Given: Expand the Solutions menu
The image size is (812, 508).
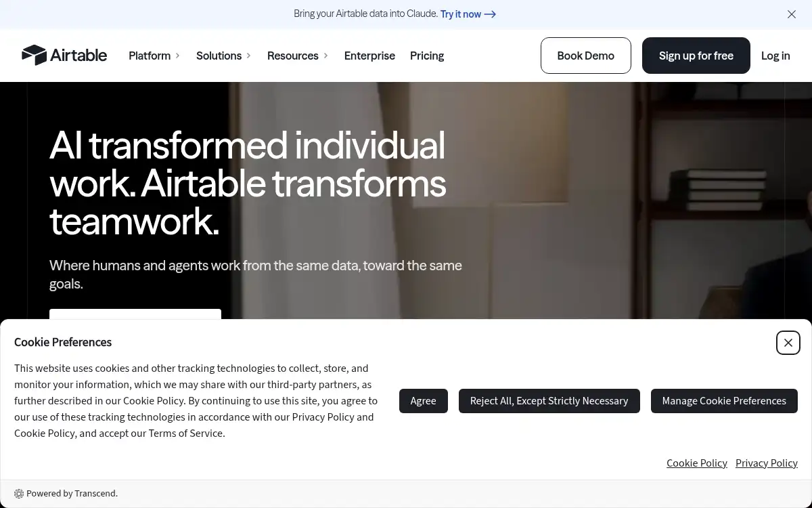Looking at the screenshot, I should point(223,56).
